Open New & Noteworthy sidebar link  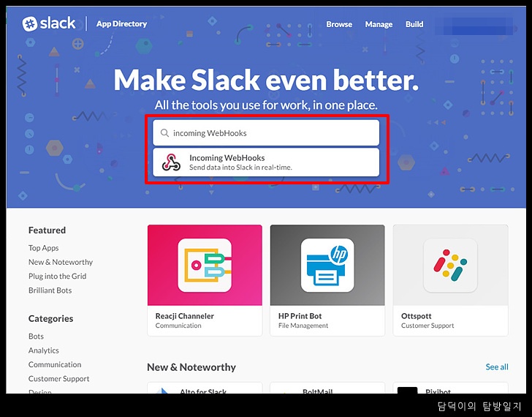tap(61, 262)
